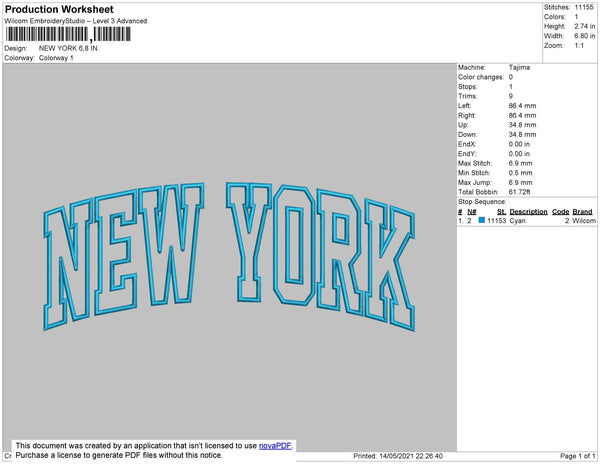Select the Left value 86.4 mm

522,106
